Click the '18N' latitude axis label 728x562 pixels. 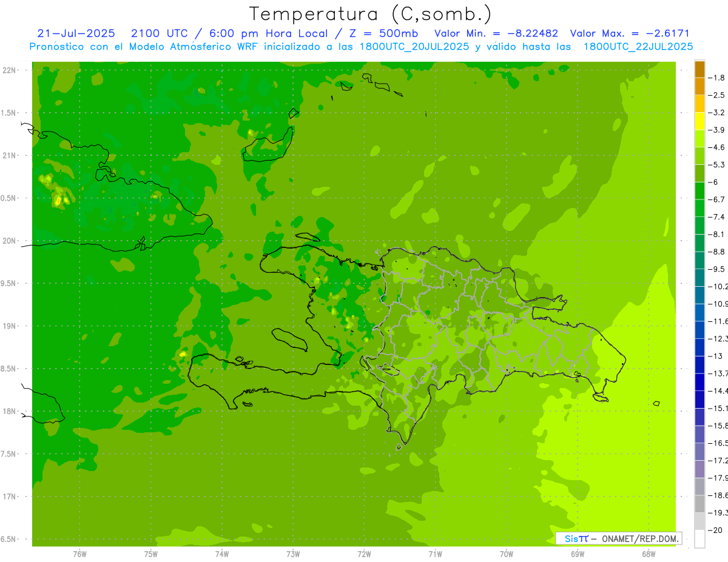click(x=10, y=412)
